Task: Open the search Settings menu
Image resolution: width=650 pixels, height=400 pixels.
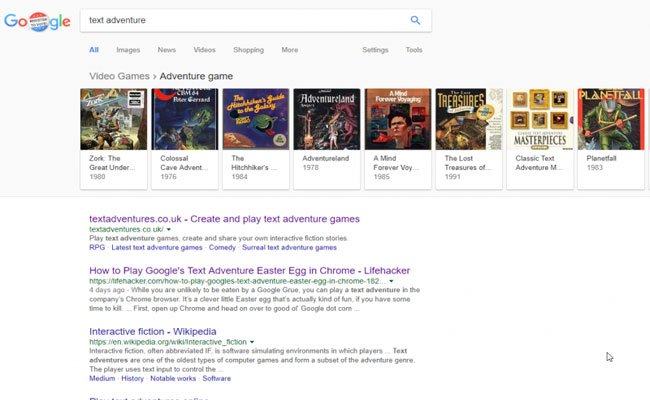Action: pos(375,50)
